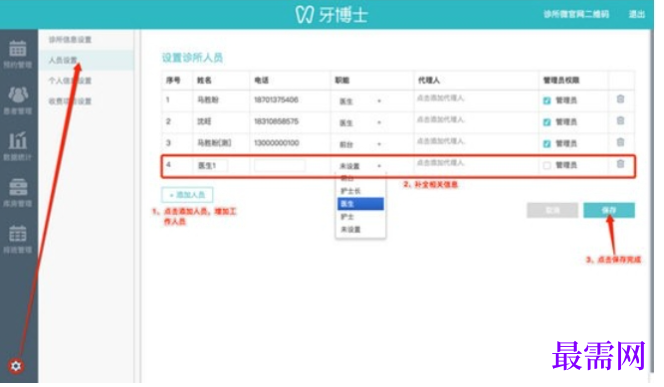Open 收费项目设置 in settings menu
Screen dimensions: 664x387
tap(70, 101)
